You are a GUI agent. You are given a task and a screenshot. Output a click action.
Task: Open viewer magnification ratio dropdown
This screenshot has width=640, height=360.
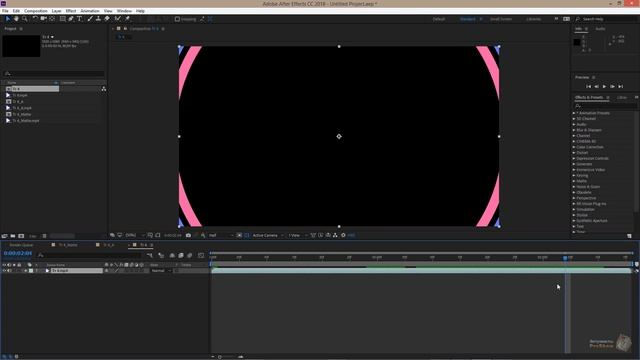point(135,236)
